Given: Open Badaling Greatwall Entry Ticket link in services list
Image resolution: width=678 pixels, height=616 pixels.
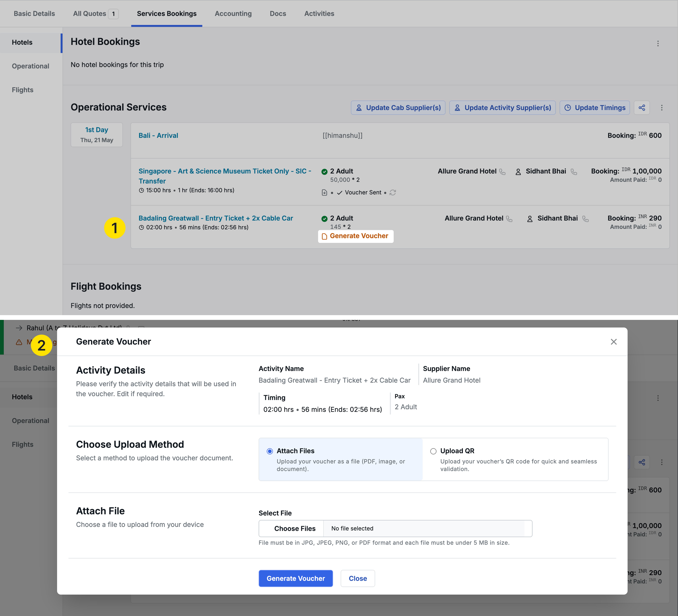Looking at the screenshot, I should coord(216,218).
